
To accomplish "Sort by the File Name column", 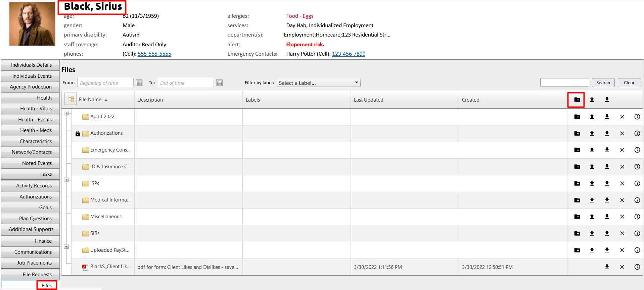I will click(x=90, y=100).
